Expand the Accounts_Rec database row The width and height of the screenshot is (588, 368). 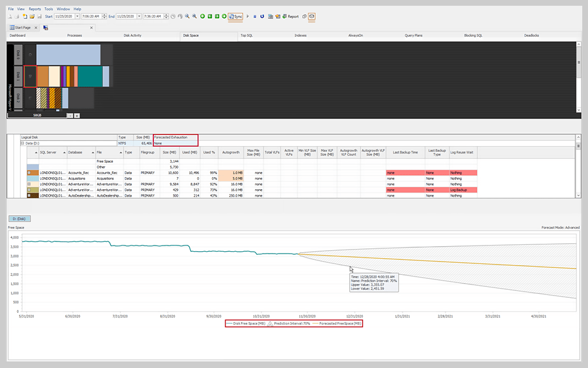tap(29, 172)
